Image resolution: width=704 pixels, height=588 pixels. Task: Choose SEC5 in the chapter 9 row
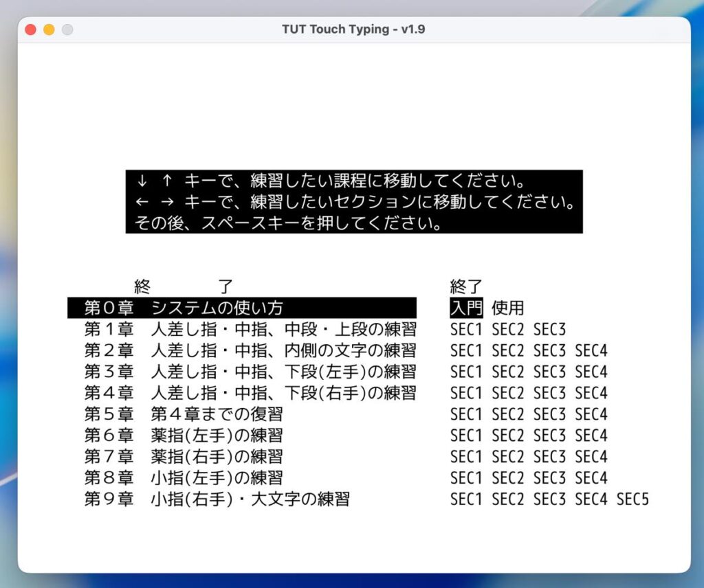[632, 499]
